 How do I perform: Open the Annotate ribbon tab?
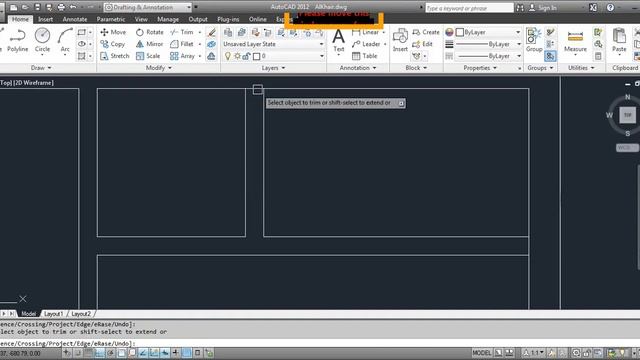pos(75,19)
